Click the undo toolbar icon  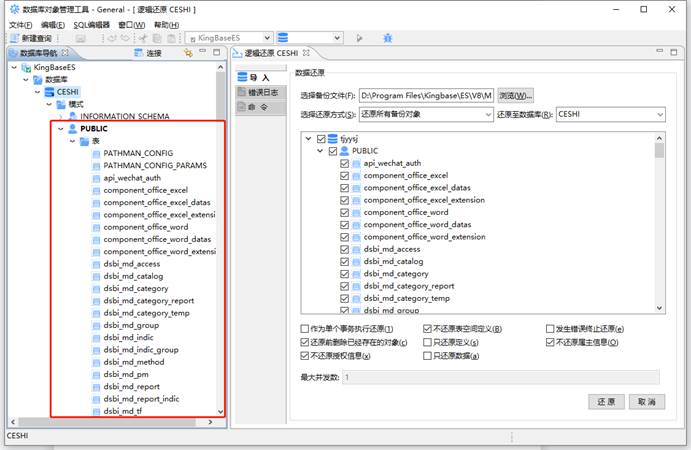[112, 38]
